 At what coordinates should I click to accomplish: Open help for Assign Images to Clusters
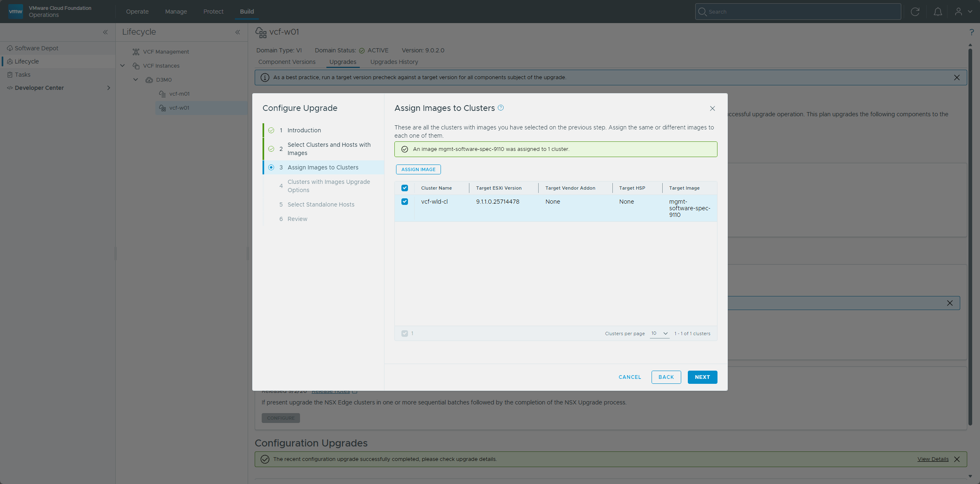tap(501, 108)
